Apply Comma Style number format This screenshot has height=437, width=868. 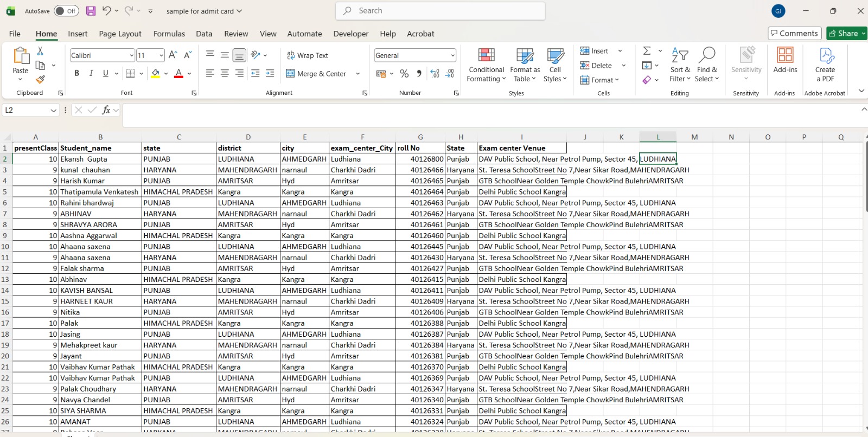(x=419, y=73)
